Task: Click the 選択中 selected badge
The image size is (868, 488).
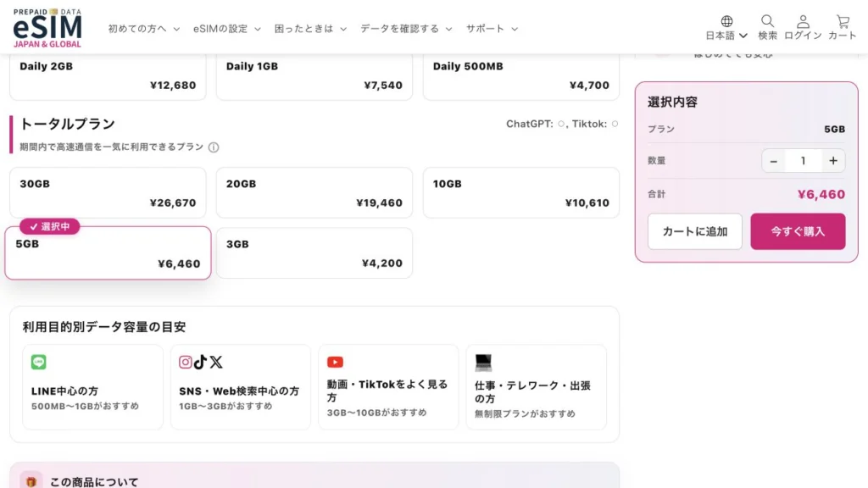Action: (x=50, y=226)
